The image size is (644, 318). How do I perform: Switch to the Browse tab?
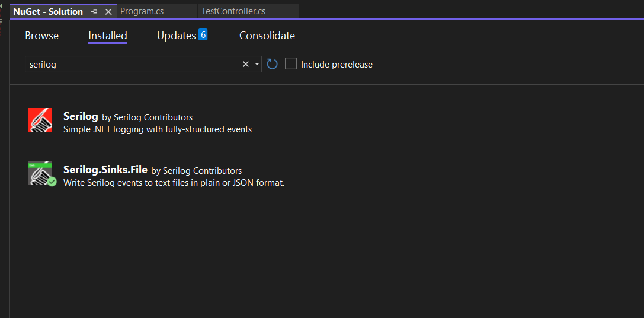tap(42, 36)
